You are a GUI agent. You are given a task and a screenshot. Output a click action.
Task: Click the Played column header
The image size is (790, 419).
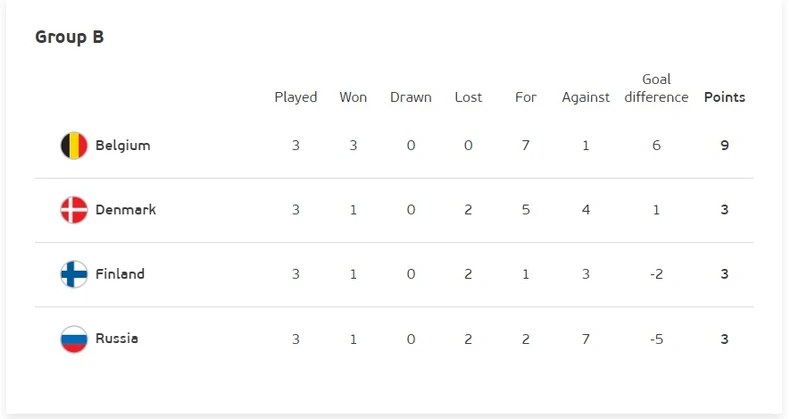tap(296, 98)
